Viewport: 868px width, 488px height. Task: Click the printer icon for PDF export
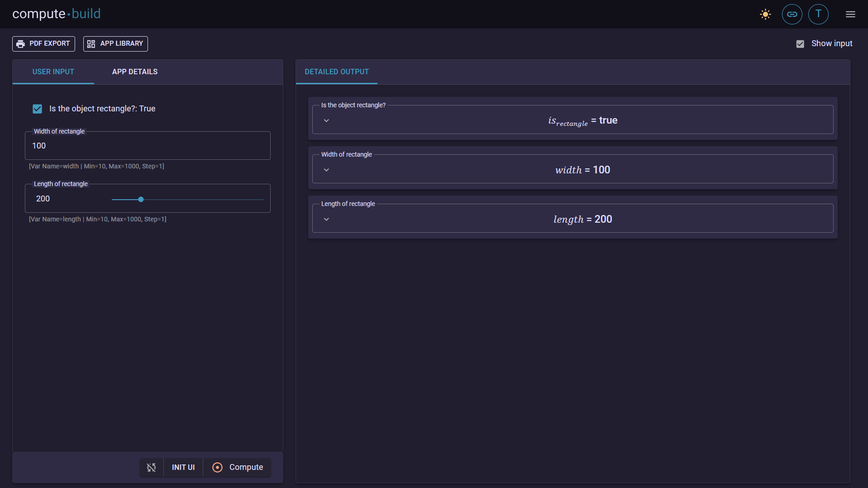pyautogui.click(x=20, y=44)
